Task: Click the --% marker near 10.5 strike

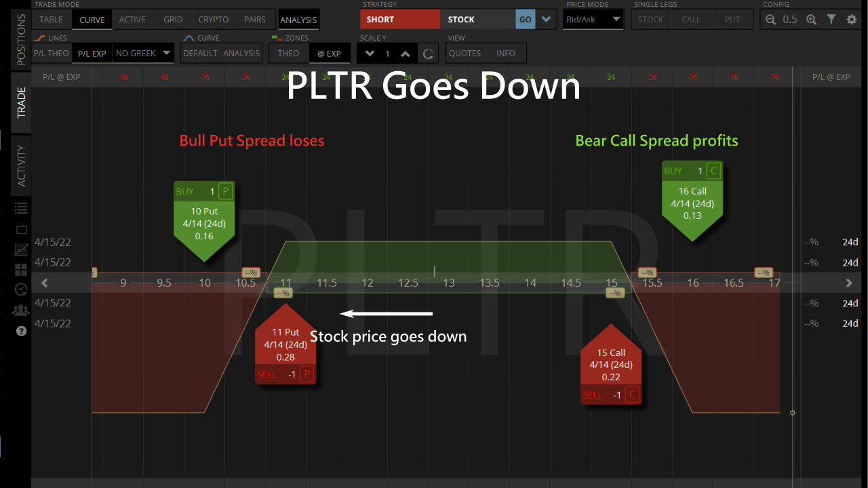Action: tap(251, 272)
